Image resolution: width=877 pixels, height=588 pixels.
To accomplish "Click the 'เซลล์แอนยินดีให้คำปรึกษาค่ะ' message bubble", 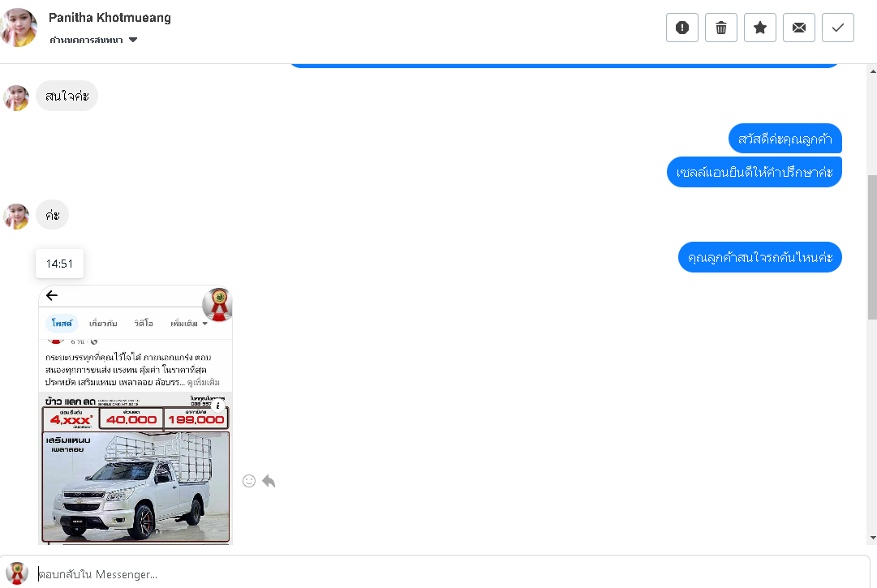I will tap(754, 172).
